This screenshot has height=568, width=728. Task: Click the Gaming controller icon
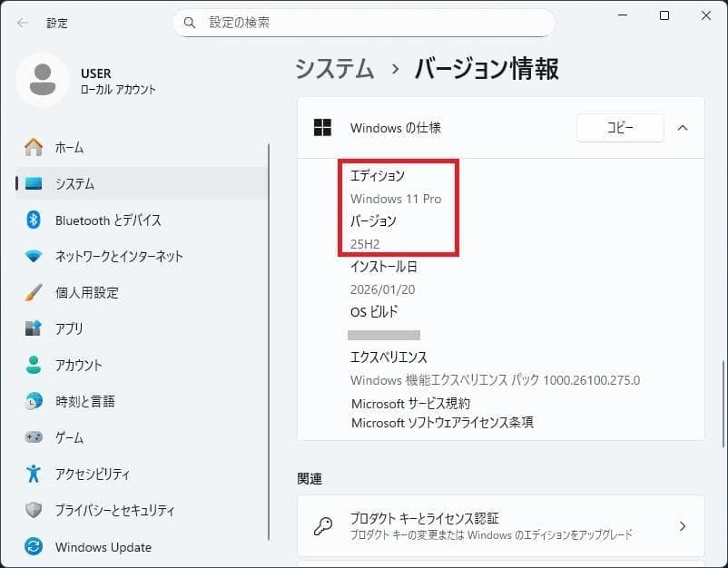point(34,437)
